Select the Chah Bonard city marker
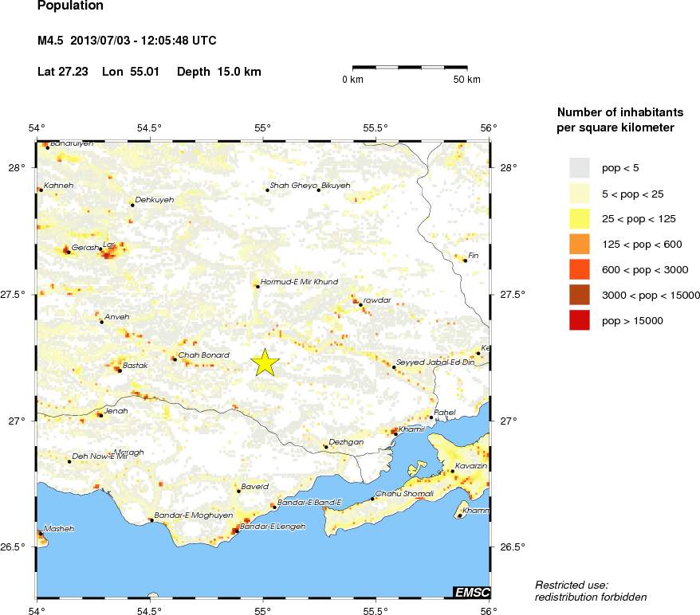 174,359
